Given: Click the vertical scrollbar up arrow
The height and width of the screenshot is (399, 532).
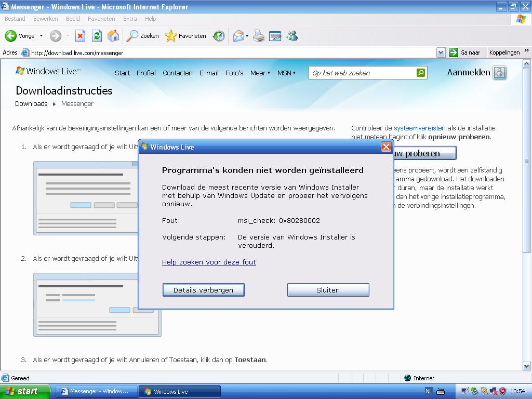Looking at the screenshot, I should 527,63.
